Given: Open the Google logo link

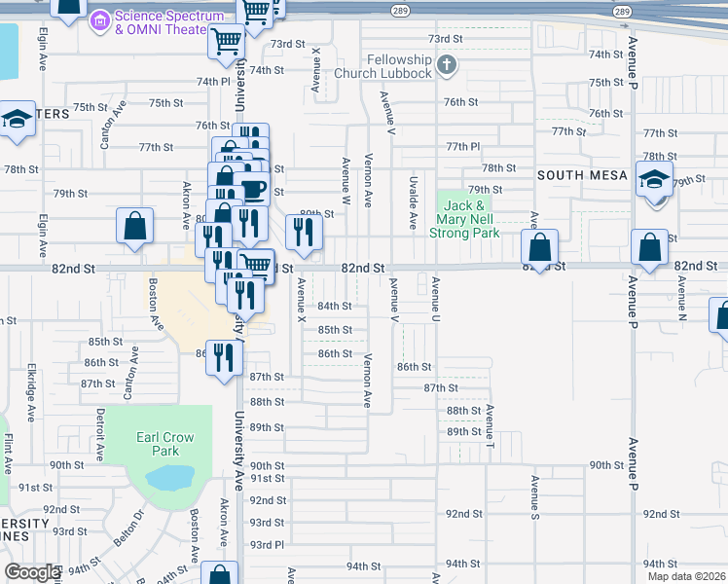Looking at the screenshot, I should click(x=32, y=573).
